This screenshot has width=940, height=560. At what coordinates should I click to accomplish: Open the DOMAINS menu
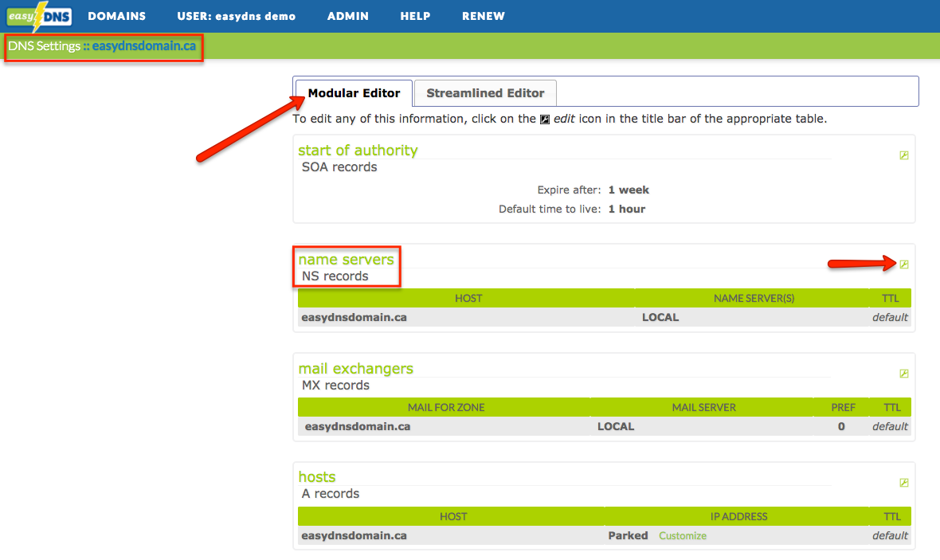(117, 16)
